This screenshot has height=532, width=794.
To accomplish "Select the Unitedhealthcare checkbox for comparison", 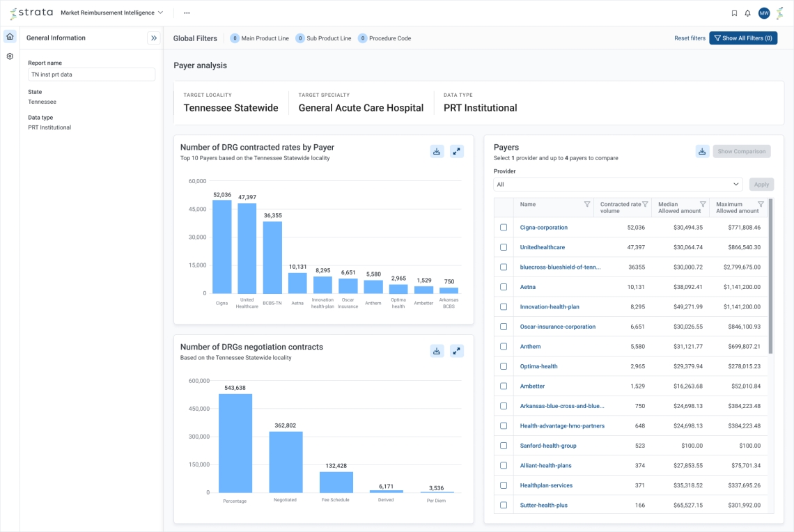I will (x=504, y=247).
